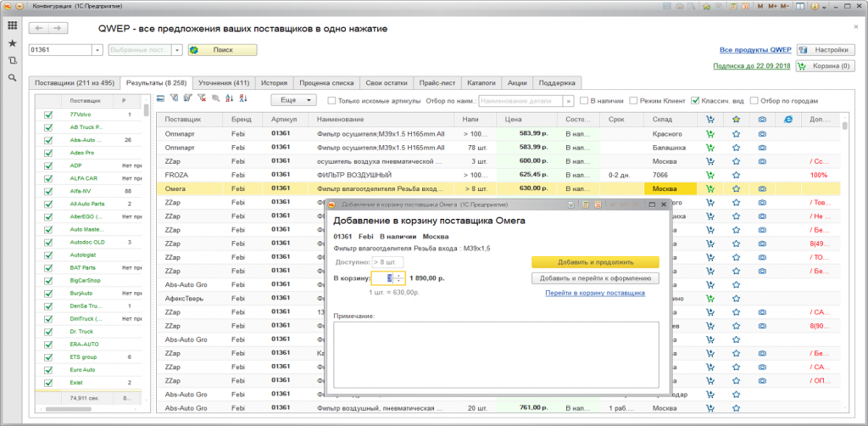Image resolution: width=868 pixels, height=426 pixels.
Task: Enable 'Отбор по городам' checkbox
Action: tap(754, 101)
